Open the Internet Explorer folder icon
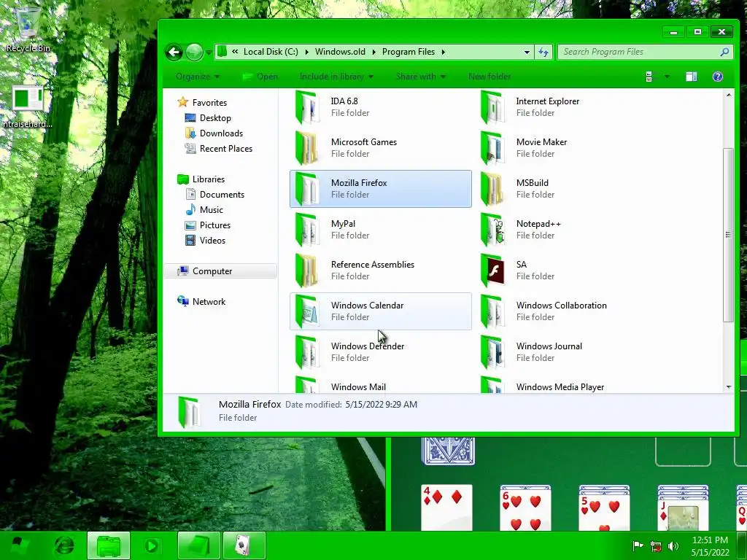This screenshot has width=747, height=560. 492,107
